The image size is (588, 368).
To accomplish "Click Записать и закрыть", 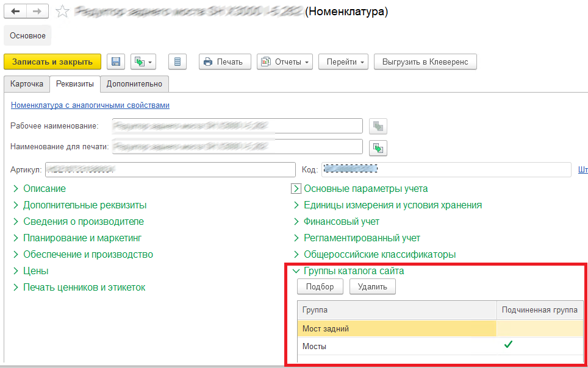I will 52,62.
